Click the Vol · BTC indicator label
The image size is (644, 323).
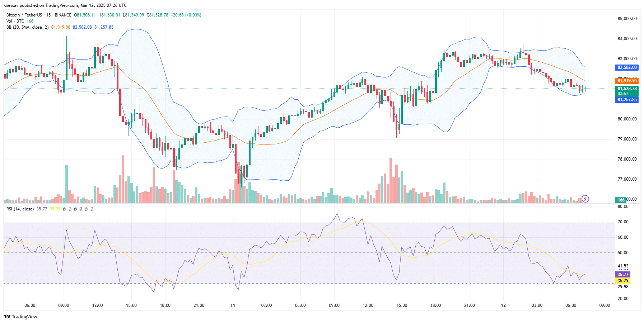click(15, 21)
